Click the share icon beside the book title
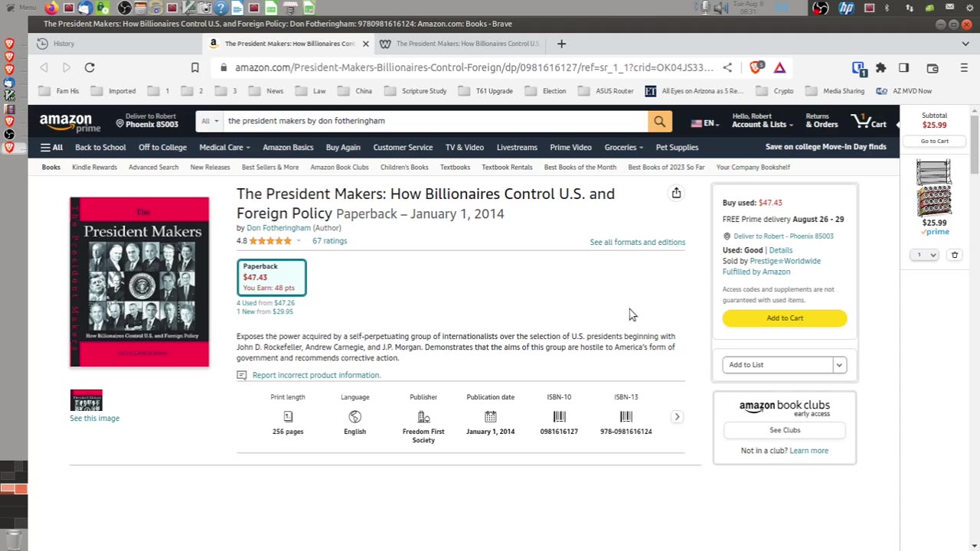 coord(676,194)
